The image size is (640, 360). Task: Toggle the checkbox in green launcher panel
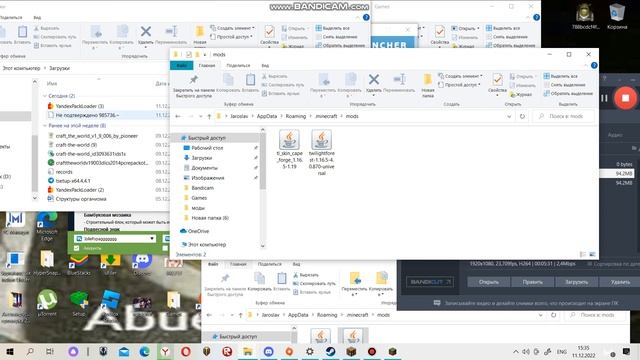pos(76,248)
